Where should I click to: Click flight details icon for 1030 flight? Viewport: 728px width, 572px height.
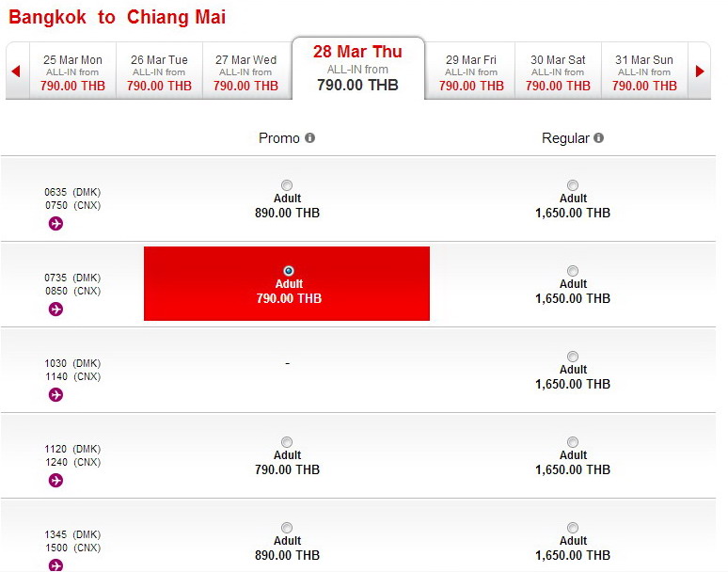55,395
